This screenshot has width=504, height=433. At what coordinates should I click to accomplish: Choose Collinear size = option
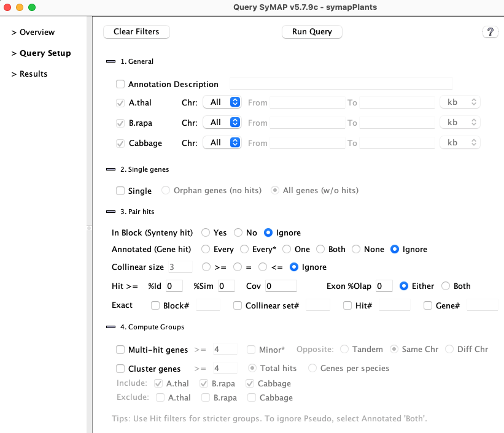pyautogui.click(x=238, y=267)
